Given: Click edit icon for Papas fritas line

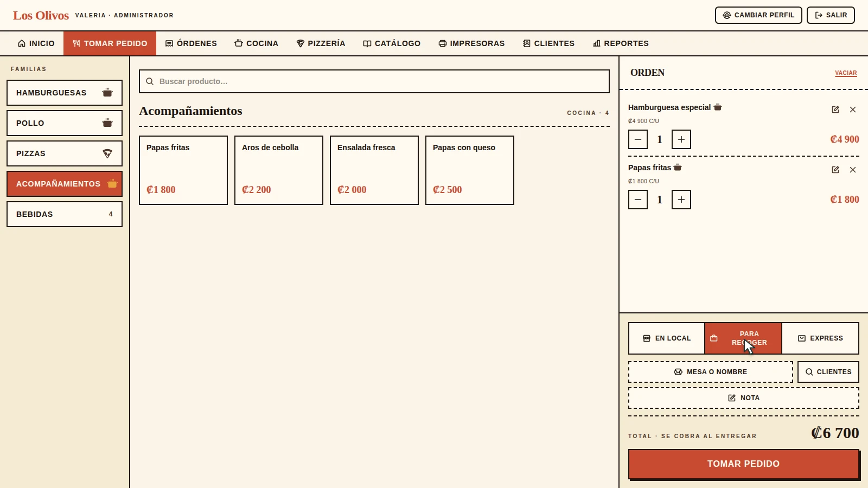Looking at the screenshot, I should pyautogui.click(x=835, y=170).
